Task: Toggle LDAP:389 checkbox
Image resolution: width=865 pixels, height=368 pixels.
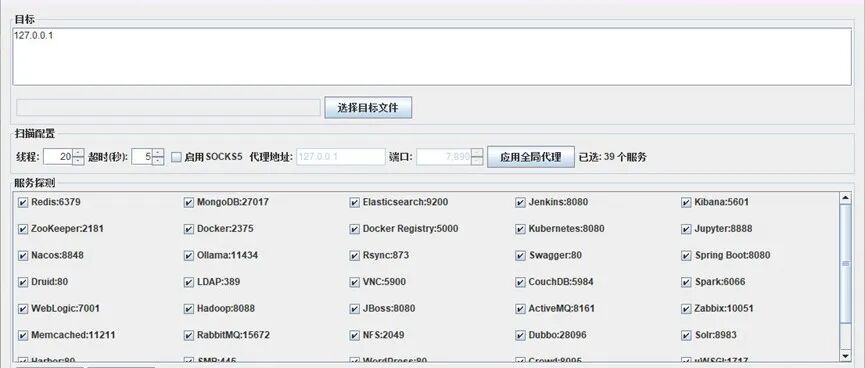Action: coord(189,282)
